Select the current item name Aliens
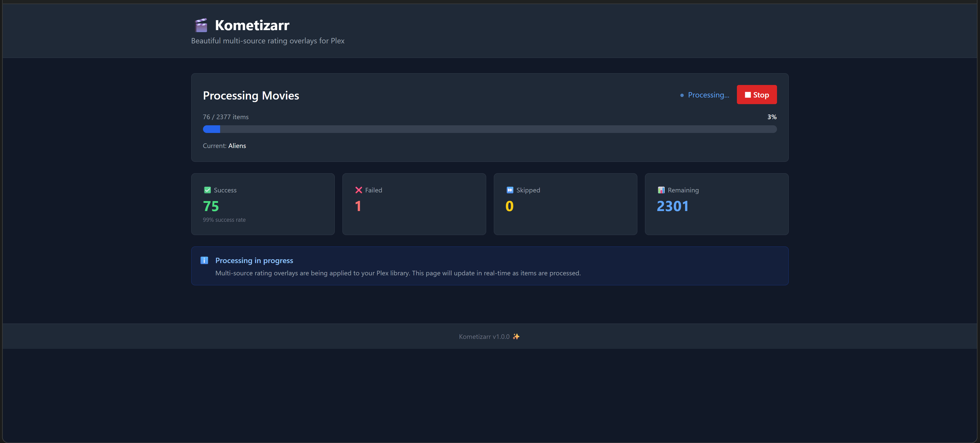980x443 pixels. click(237, 146)
